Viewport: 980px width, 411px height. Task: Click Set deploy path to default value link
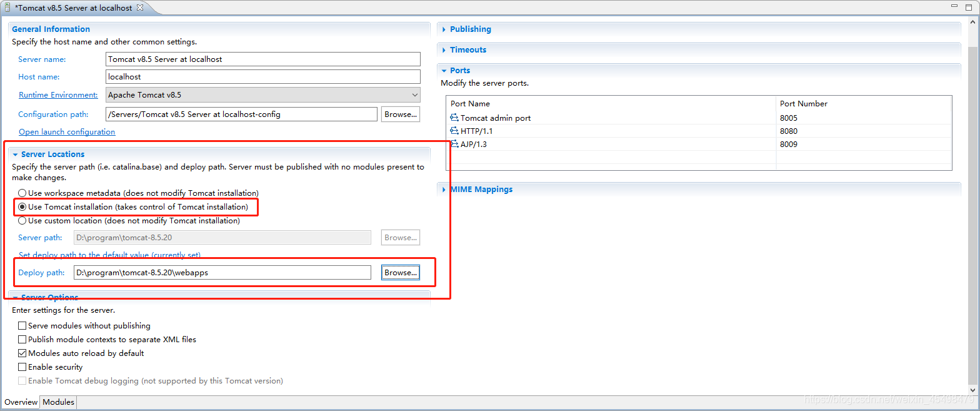109,255
